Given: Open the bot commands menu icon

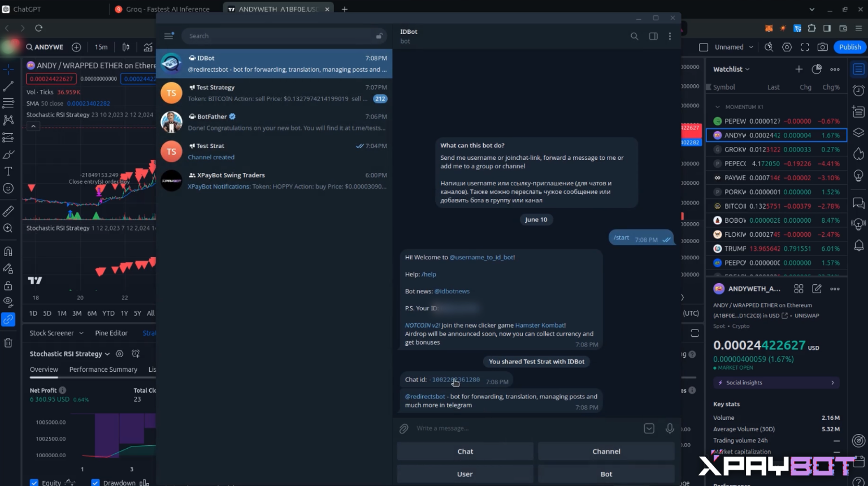Looking at the screenshot, I should coord(649,428).
